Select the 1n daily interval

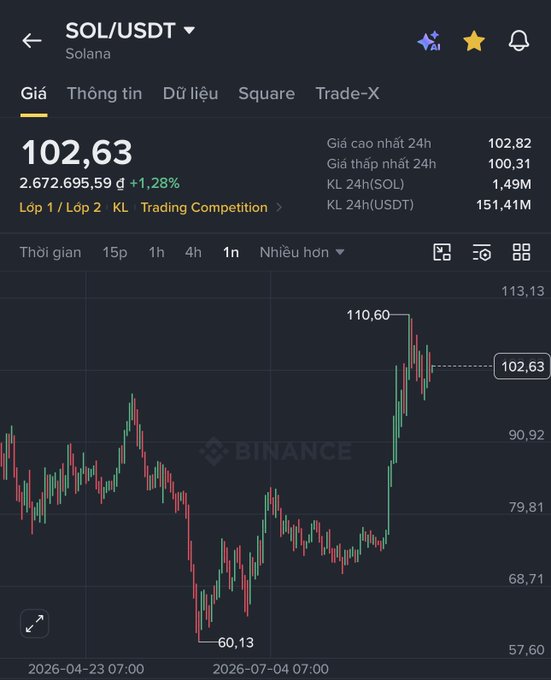pyautogui.click(x=231, y=252)
